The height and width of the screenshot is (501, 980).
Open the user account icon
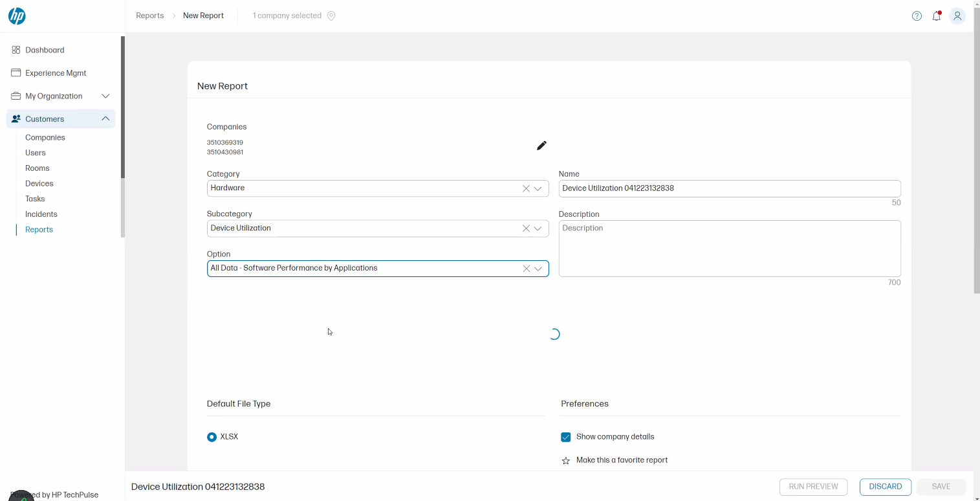(x=957, y=16)
